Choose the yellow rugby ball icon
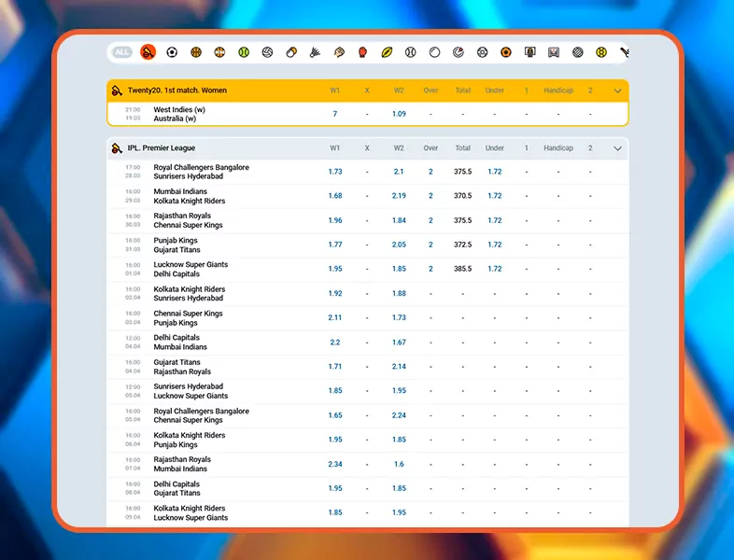Viewport: 734px width, 560px height. pos(387,52)
